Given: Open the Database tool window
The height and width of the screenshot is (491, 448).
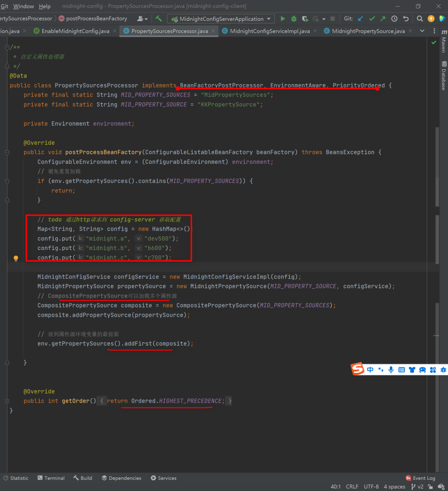Looking at the screenshot, I should click(x=443, y=76).
